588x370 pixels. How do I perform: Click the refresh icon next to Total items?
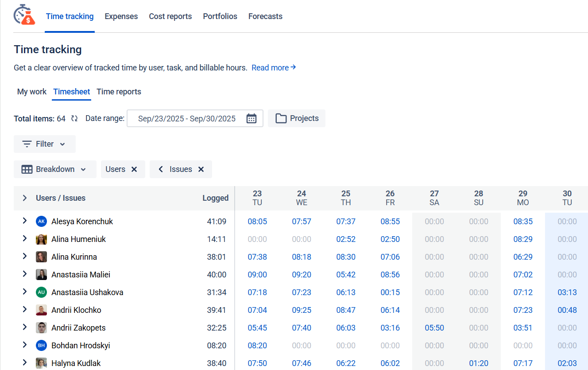coord(74,118)
